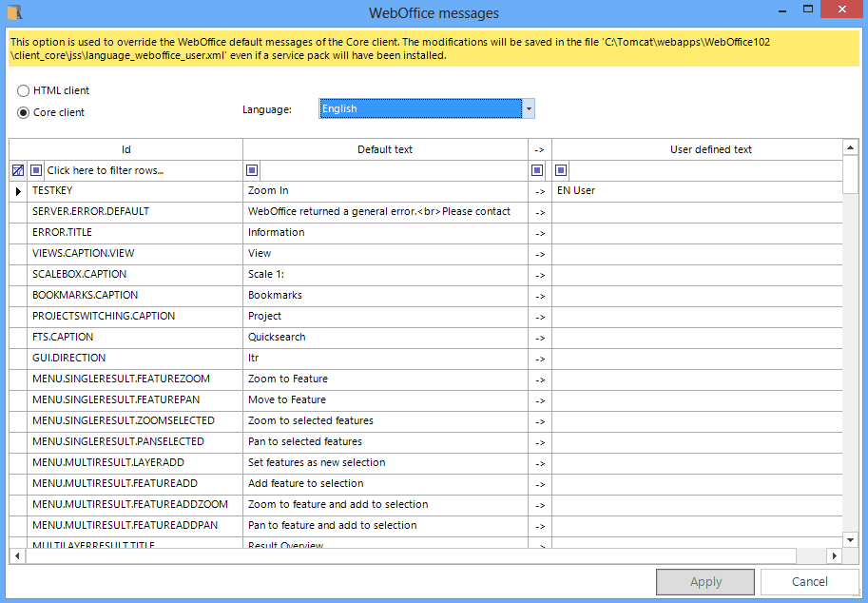This screenshot has width=868, height=603.
Task: Open the filter operator icon for Default text
Action: 252,169
